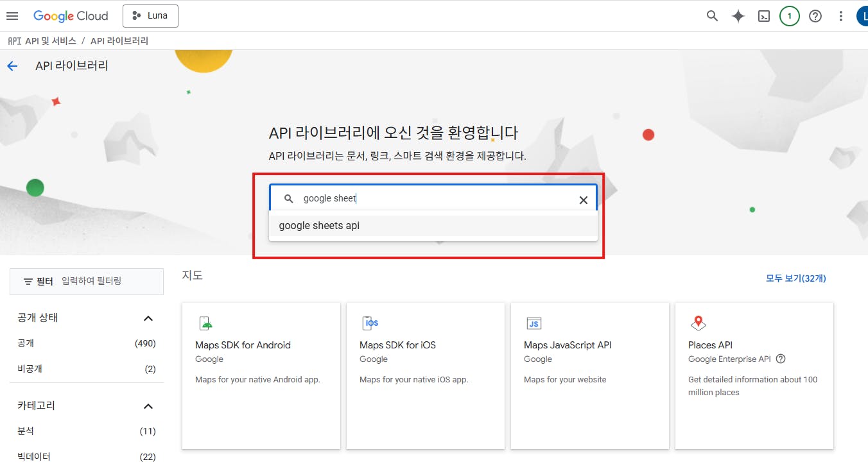
Task: Collapse the '공개 상태' section
Action: 148,318
